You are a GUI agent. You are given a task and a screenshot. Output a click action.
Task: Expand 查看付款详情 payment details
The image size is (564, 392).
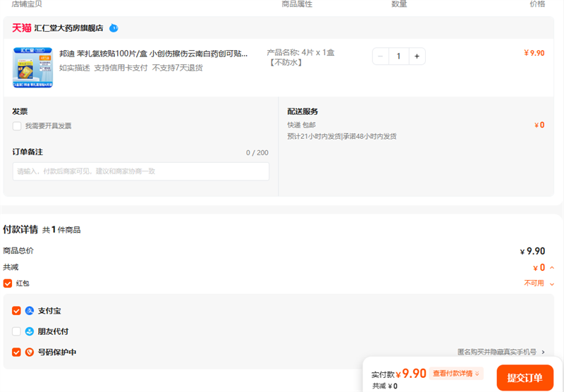point(456,374)
